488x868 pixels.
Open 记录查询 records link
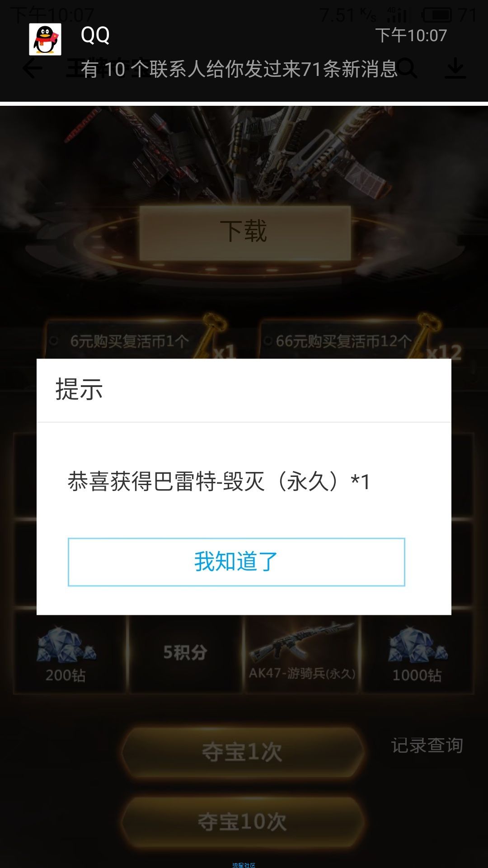tap(427, 745)
